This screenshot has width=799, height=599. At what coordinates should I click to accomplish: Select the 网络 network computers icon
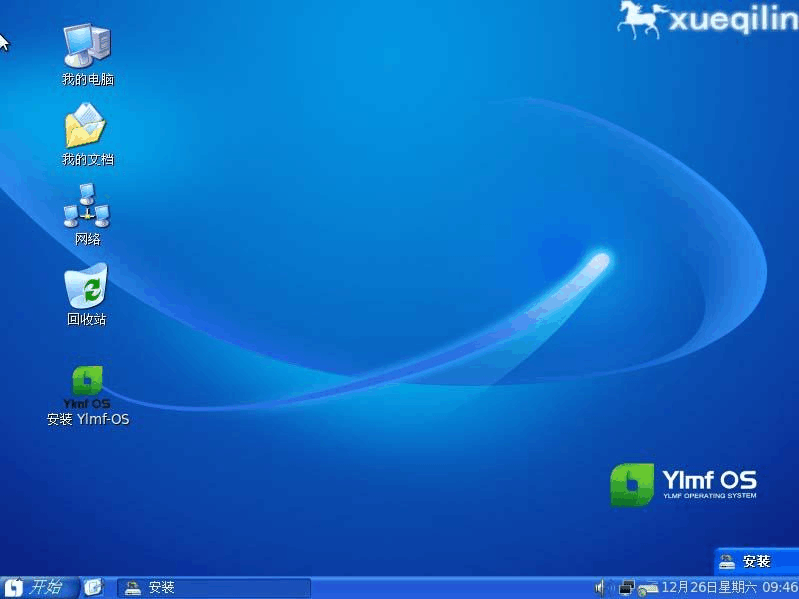click(87, 205)
